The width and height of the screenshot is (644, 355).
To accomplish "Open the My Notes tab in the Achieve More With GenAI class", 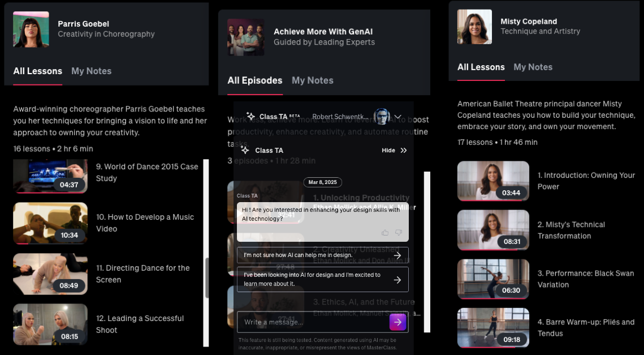I will [x=313, y=80].
